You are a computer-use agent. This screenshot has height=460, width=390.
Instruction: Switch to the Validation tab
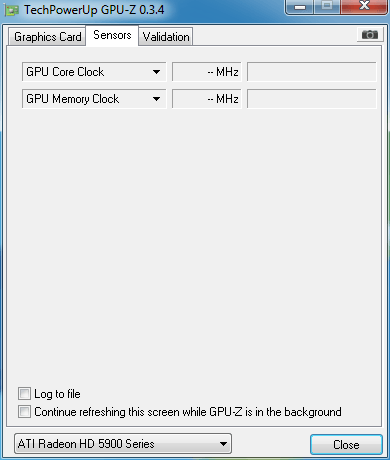click(166, 37)
